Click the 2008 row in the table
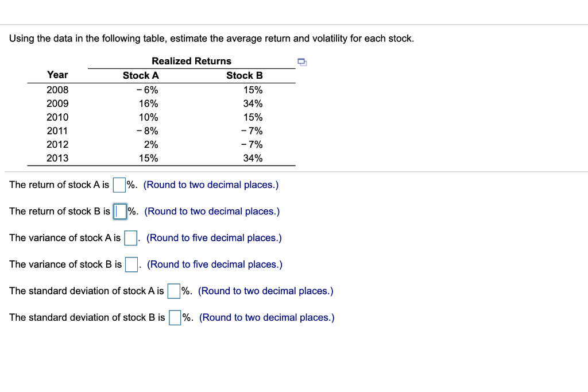This screenshot has height=392, width=588. (x=57, y=90)
